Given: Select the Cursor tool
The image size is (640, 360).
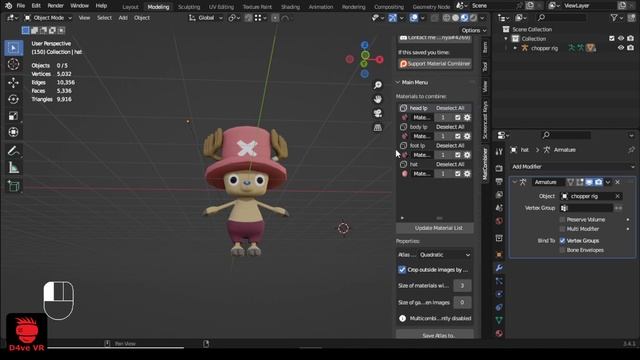Looking at the screenshot, I should [13, 64].
